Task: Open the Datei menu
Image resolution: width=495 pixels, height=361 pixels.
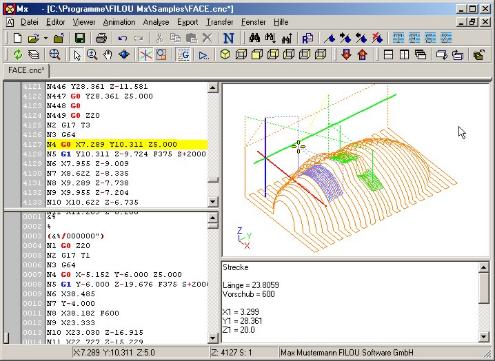Action: pos(29,22)
